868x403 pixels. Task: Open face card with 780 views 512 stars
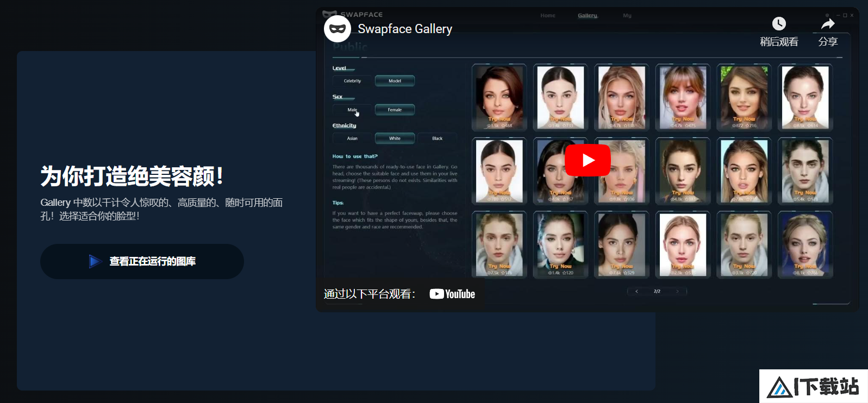coord(499,171)
